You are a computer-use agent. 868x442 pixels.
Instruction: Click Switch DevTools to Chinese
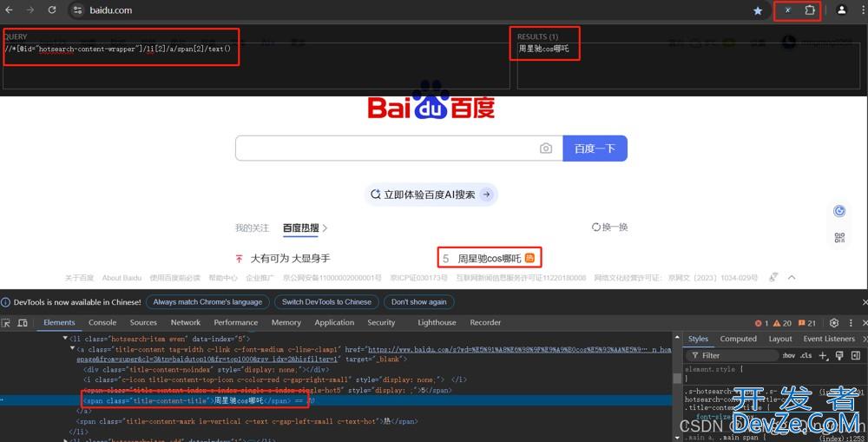click(x=326, y=302)
